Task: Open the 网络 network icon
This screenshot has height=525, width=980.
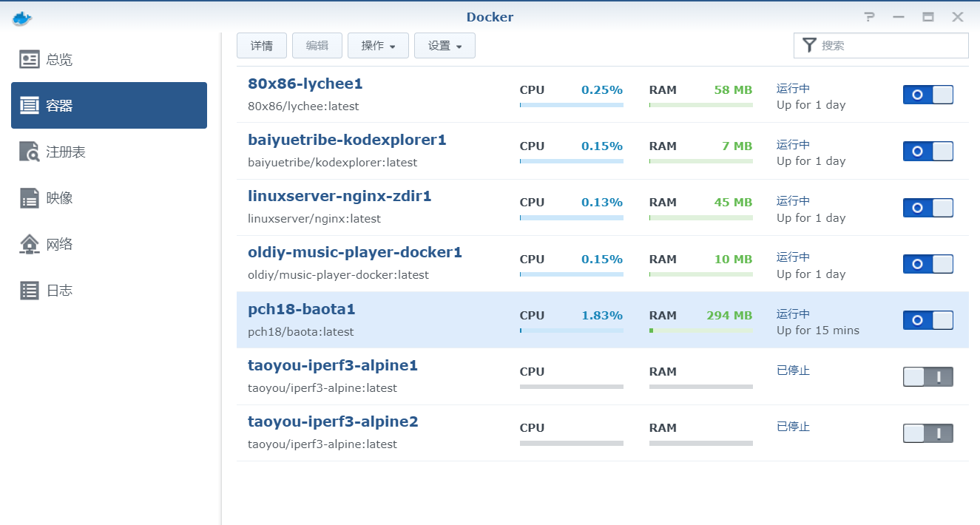Action: [30, 244]
